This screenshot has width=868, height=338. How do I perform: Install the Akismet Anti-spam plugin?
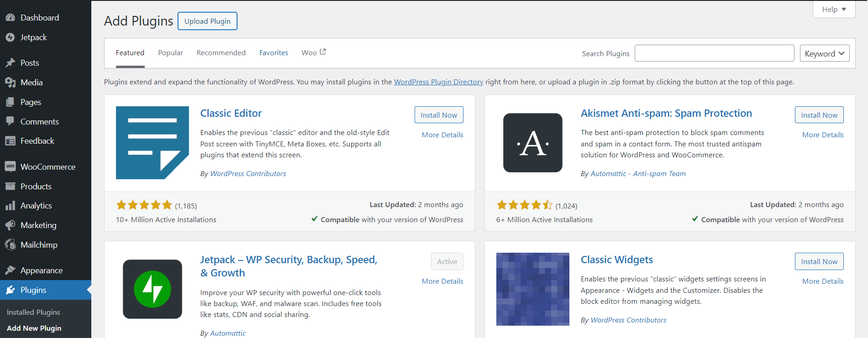(x=819, y=115)
